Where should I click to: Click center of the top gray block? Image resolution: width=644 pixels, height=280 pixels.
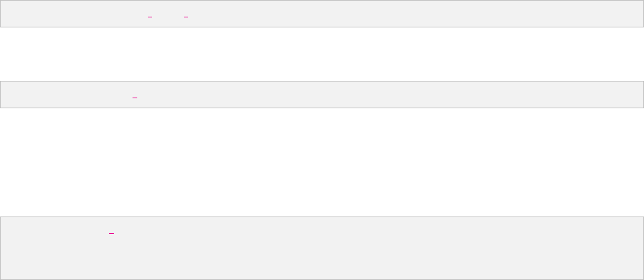point(322,13)
